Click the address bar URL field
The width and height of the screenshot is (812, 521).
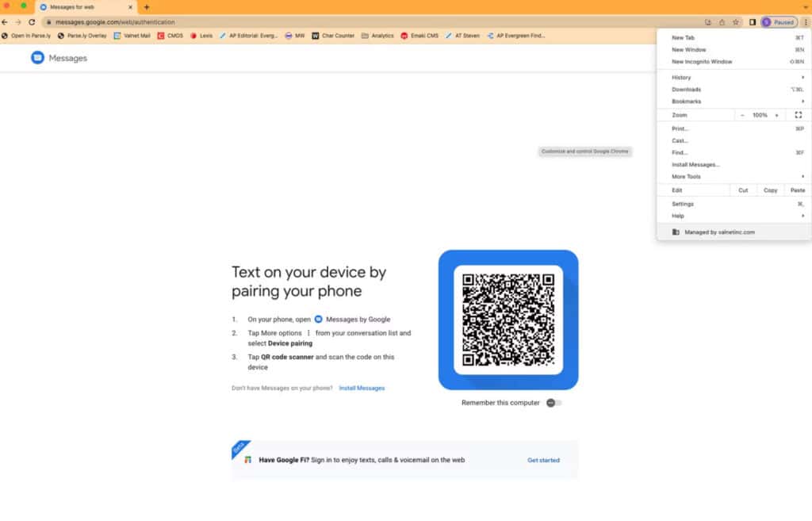click(159, 22)
